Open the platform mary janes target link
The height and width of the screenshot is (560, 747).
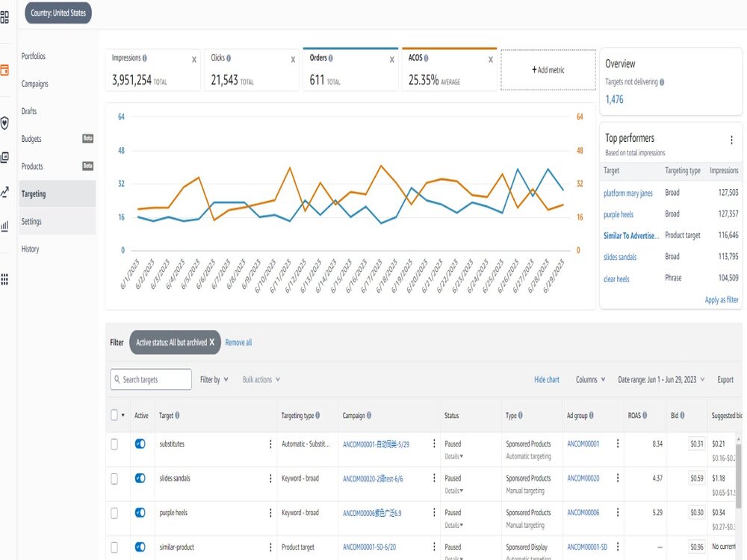[x=628, y=193]
